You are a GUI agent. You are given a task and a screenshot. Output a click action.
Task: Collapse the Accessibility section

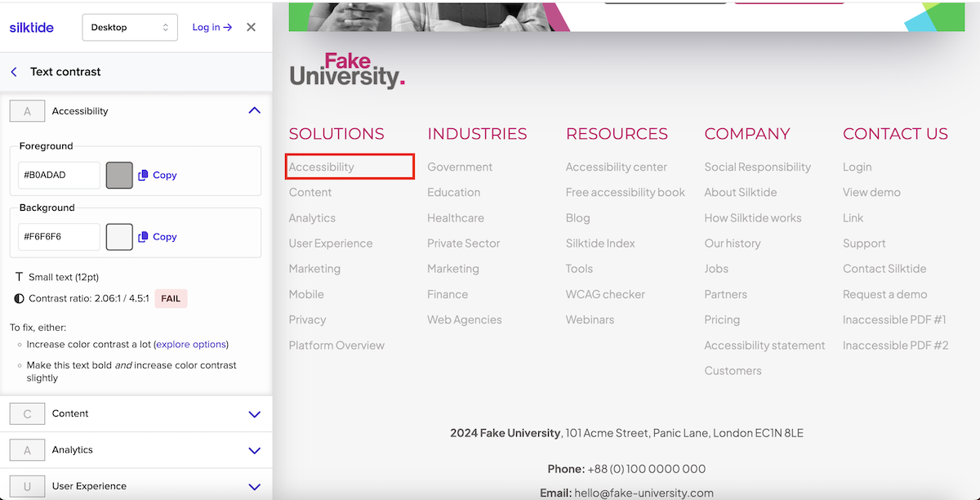(254, 110)
